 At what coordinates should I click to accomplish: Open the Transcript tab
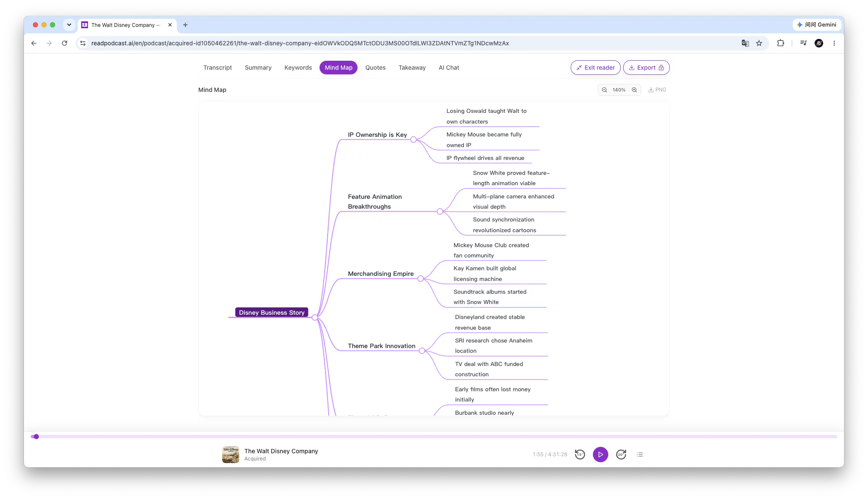pyautogui.click(x=217, y=68)
